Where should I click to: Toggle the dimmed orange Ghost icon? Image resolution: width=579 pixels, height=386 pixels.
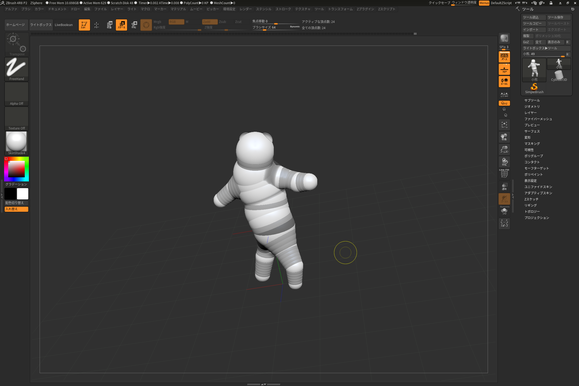504,199
